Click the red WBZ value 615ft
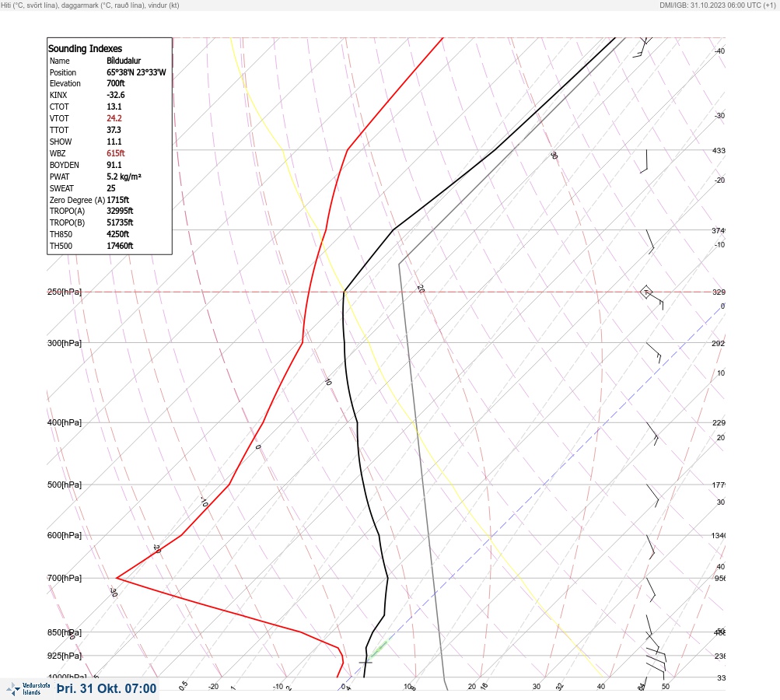Screen dimensions: 780x700 point(116,153)
